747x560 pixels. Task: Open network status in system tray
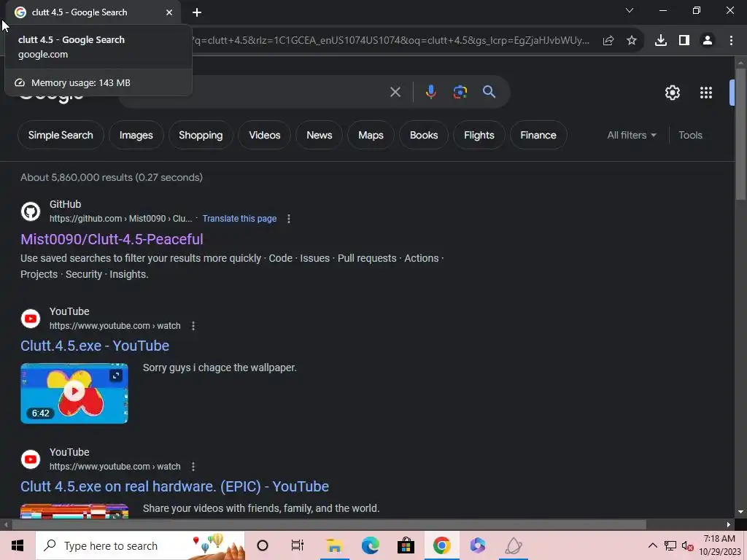[670, 545]
